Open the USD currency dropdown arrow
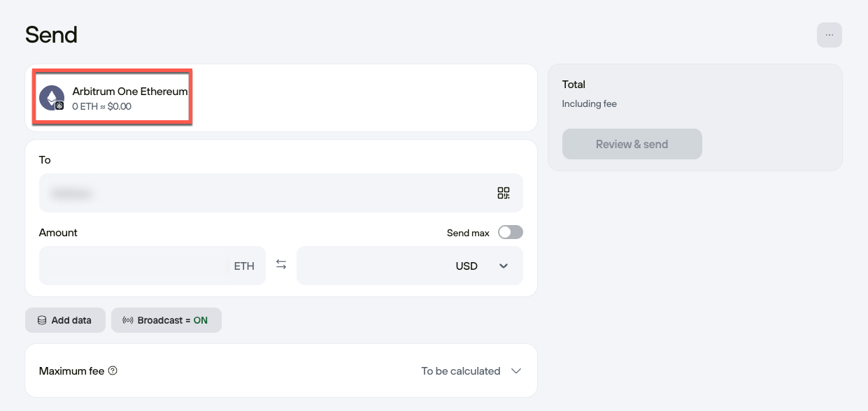 pyautogui.click(x=504, y=266)
